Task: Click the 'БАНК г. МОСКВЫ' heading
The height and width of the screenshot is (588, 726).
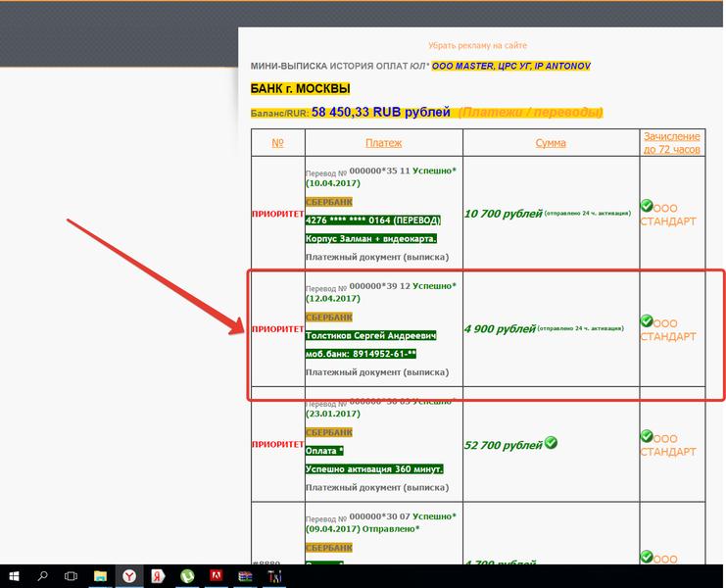Action: click(x=300, y=88)
